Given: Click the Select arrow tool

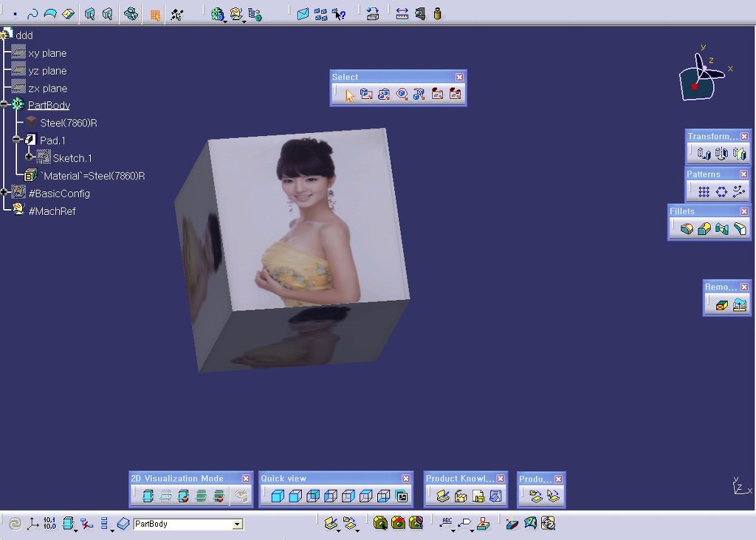Looking at the screenshot, I should [x=349, y=95].
